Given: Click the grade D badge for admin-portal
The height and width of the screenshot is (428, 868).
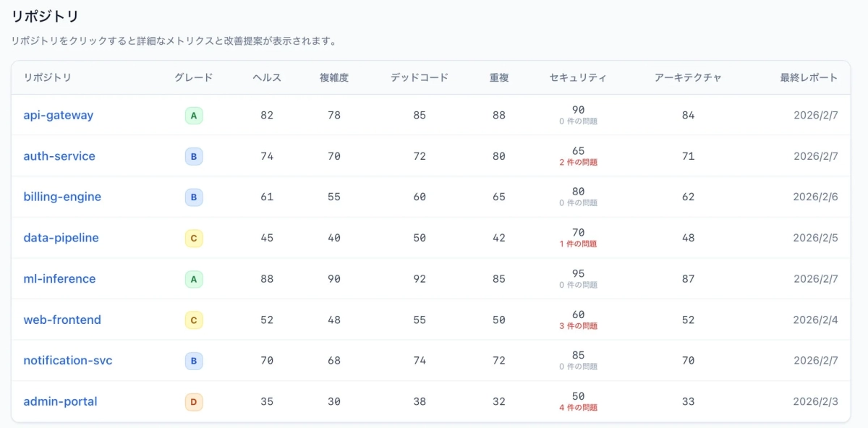Looking at the screenshot, I should point(193,401).
